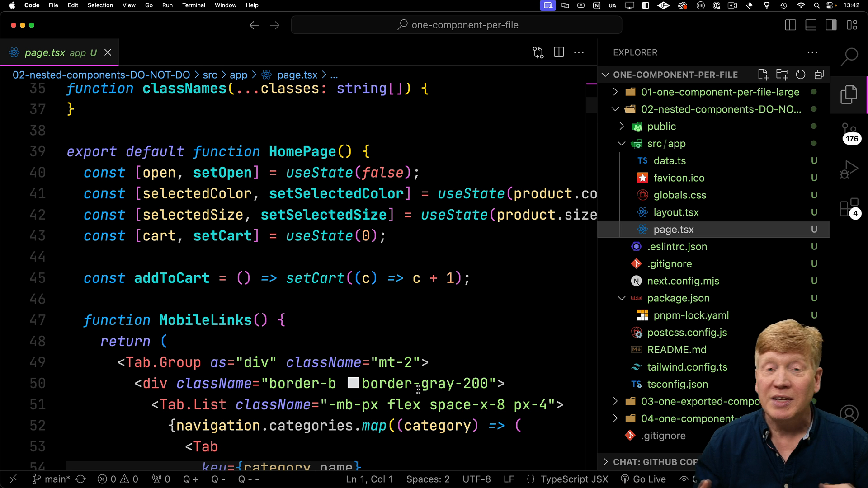Open the File menu
This screenshot has width=868, height=488.
coord(53,5)
